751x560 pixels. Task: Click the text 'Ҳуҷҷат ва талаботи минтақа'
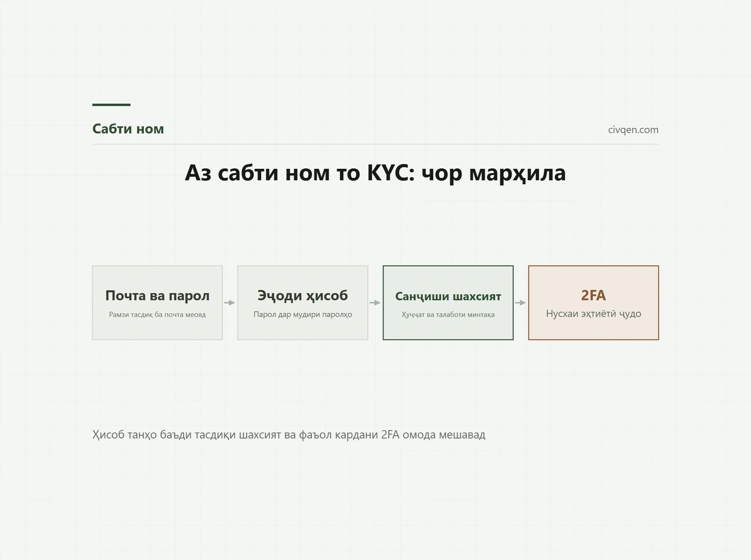(x=448, y=315)
